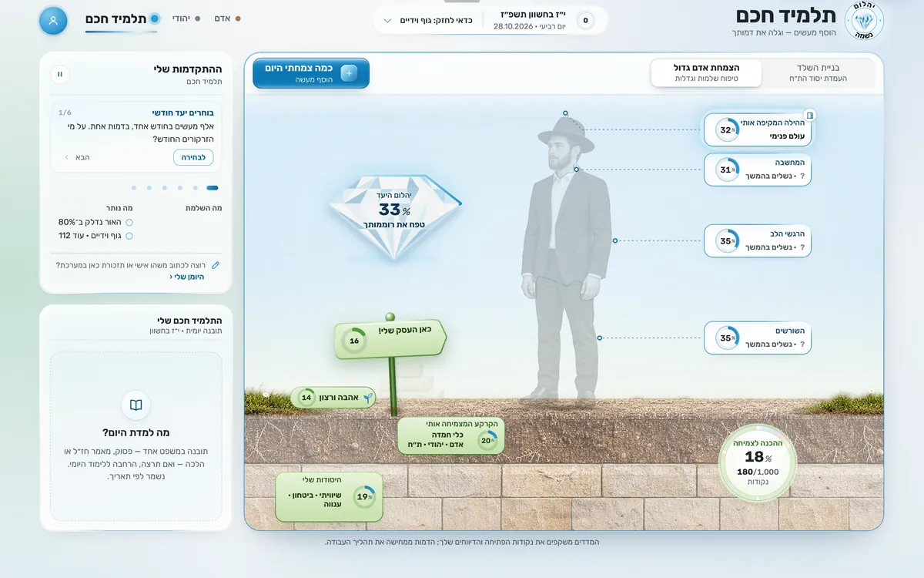The height and width of the screenshot is (578, 924).
Task: Click the 1/6 step counter text
Action: 65,113
